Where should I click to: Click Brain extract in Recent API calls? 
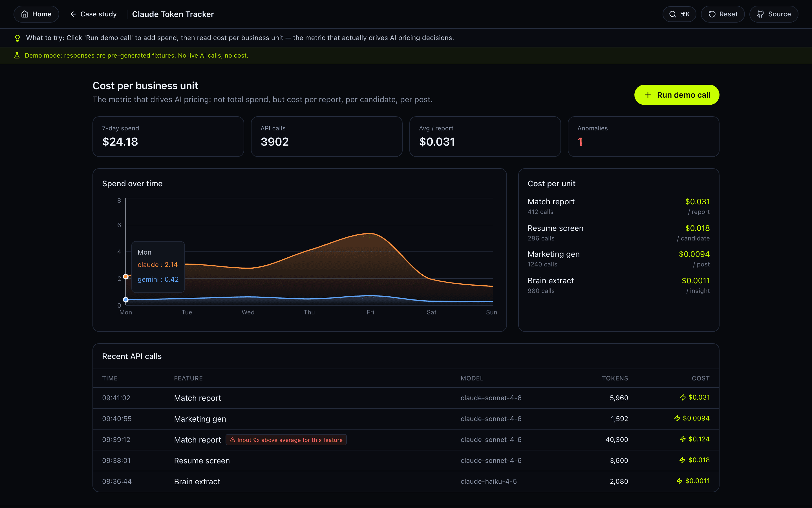tap(197, 481)
